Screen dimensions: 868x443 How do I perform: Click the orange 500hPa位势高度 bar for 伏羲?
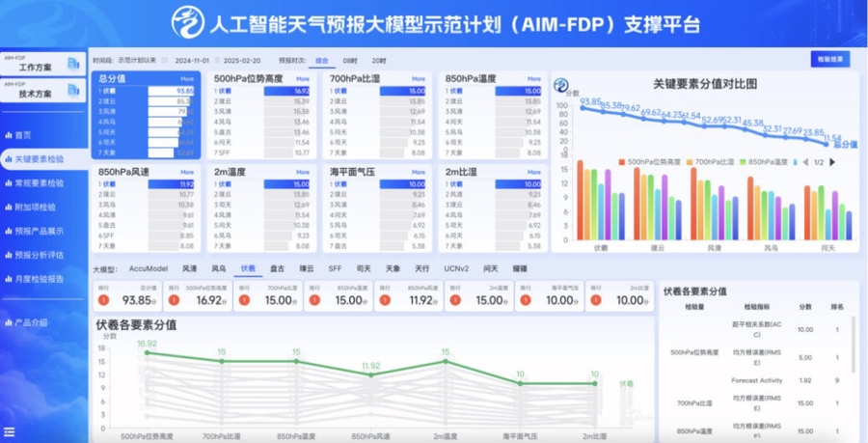tap(581, 200)
